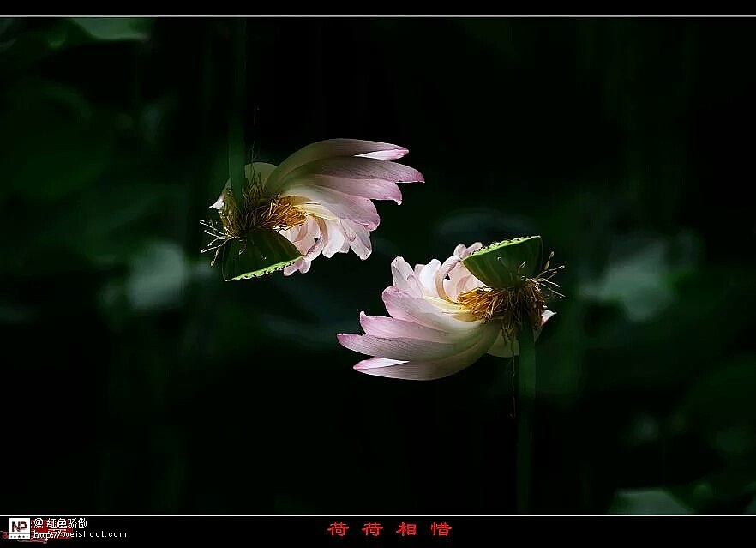Screen dimensions: 756x548
Task: Click the blurred leaf in bottom-right corner
Action: [651, 501]
